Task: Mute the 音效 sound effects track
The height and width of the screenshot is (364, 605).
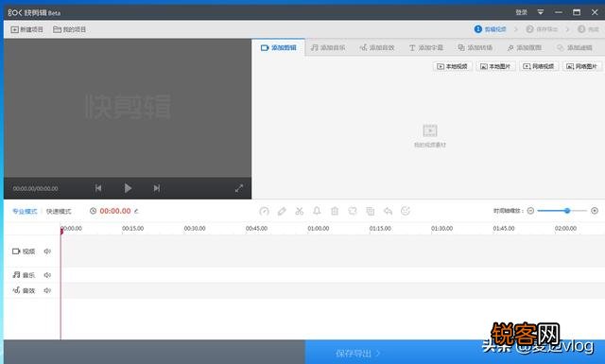Action: [x=47, y=290]
